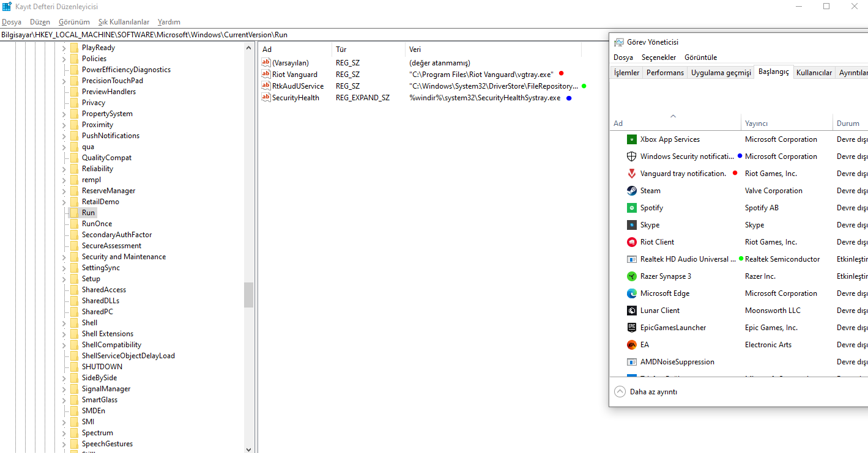The image size is (868, 453).
Task: Open the Görüntüle menu in Task Manager
Action: (x=700, y=57)
